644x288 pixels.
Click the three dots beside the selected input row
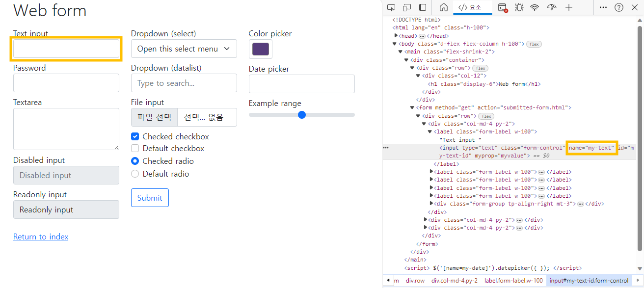coord(386,147)
